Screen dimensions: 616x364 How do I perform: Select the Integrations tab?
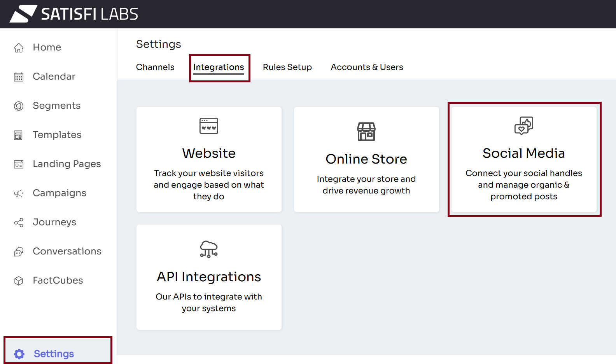(219, 67)
